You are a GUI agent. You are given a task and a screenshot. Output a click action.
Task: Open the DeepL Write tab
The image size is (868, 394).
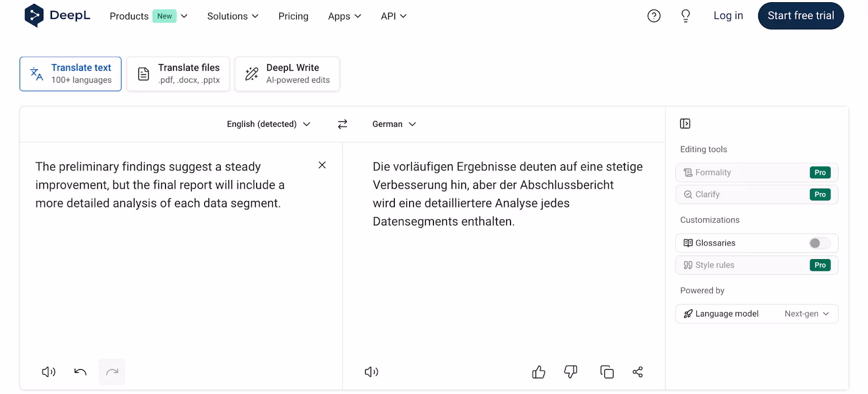[x=287, y=74]
